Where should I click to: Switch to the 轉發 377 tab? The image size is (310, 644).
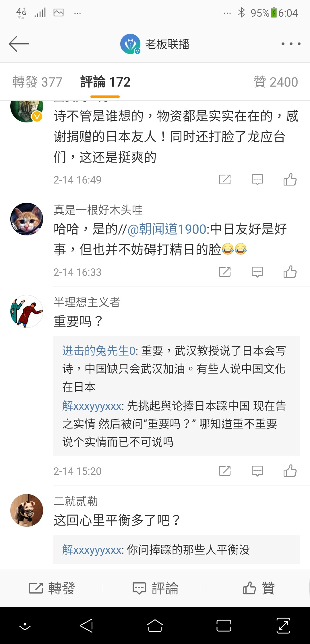(37, 82)
